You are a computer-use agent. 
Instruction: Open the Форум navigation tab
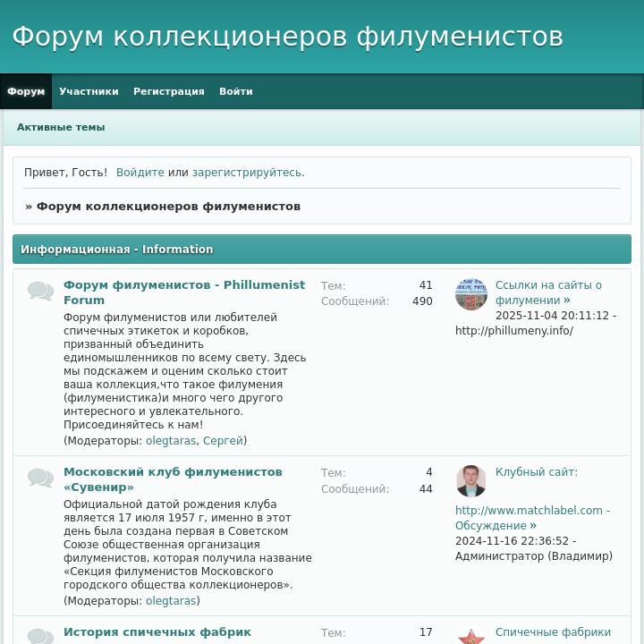[x=26, y=91]
